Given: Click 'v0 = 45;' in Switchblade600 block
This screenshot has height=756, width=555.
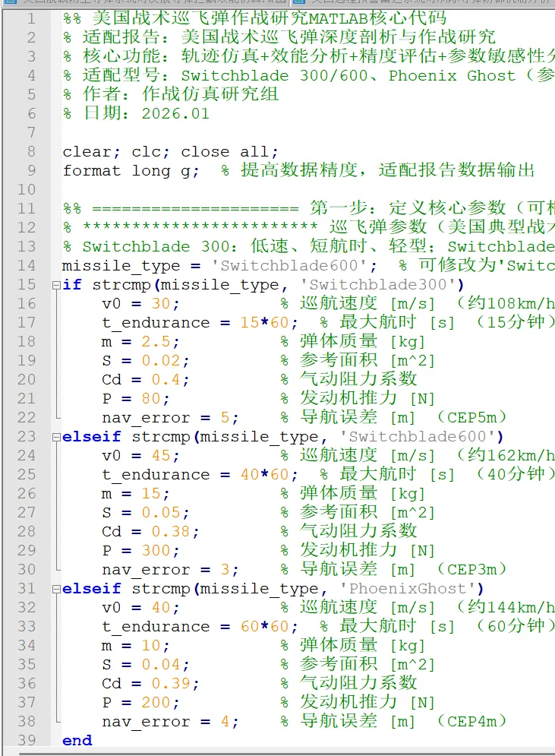Looking at the screenshot, I should (140, 456).
